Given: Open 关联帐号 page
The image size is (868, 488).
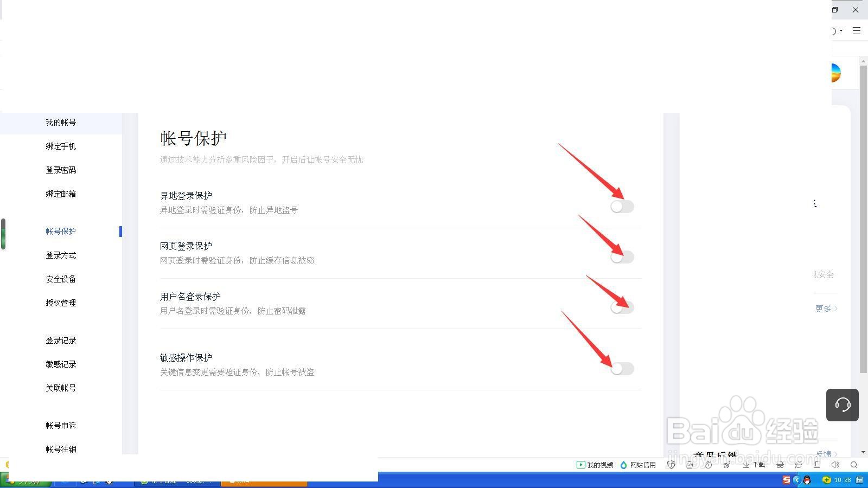Looking at the screenshot, I should (61, 388).
